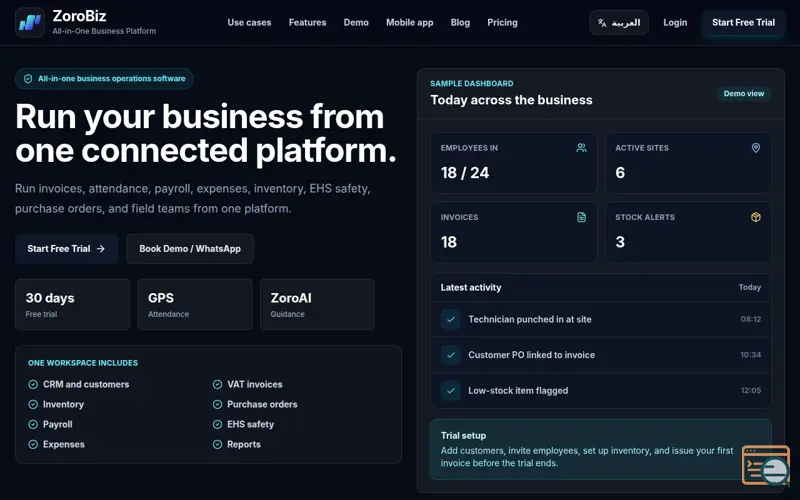Click the check icon beside Low-stock item flagged

click(451, 391)
